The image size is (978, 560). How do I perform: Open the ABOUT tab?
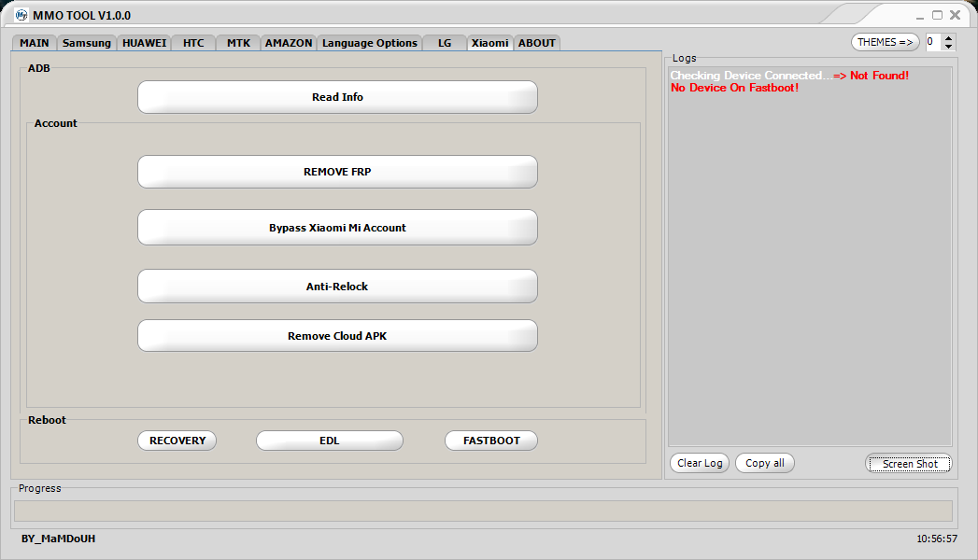pos(536,43)
